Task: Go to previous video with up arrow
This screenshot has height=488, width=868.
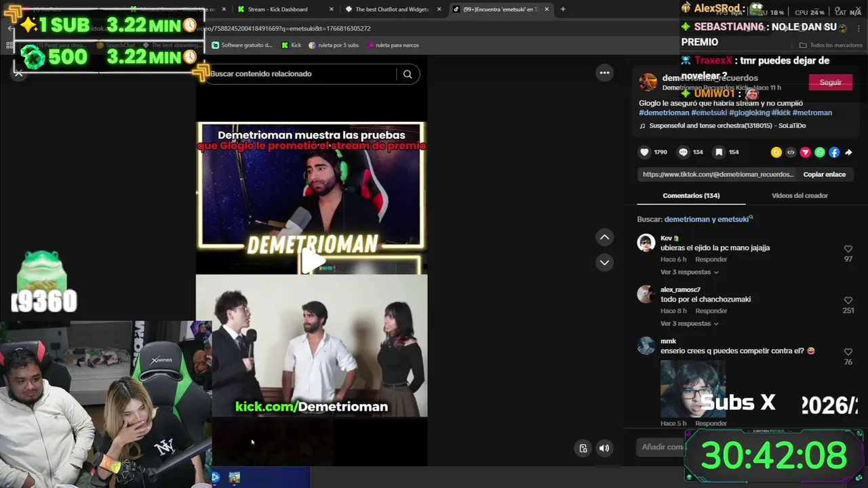Action: [604, 237]
